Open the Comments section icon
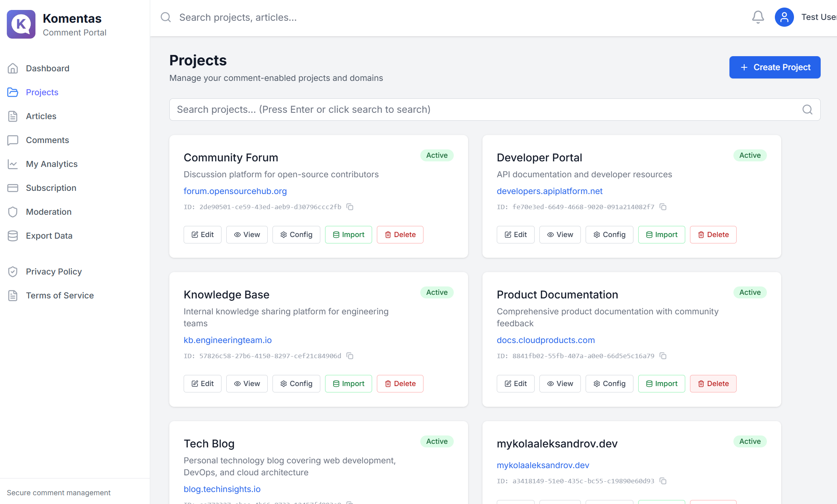 click(13, 140)
